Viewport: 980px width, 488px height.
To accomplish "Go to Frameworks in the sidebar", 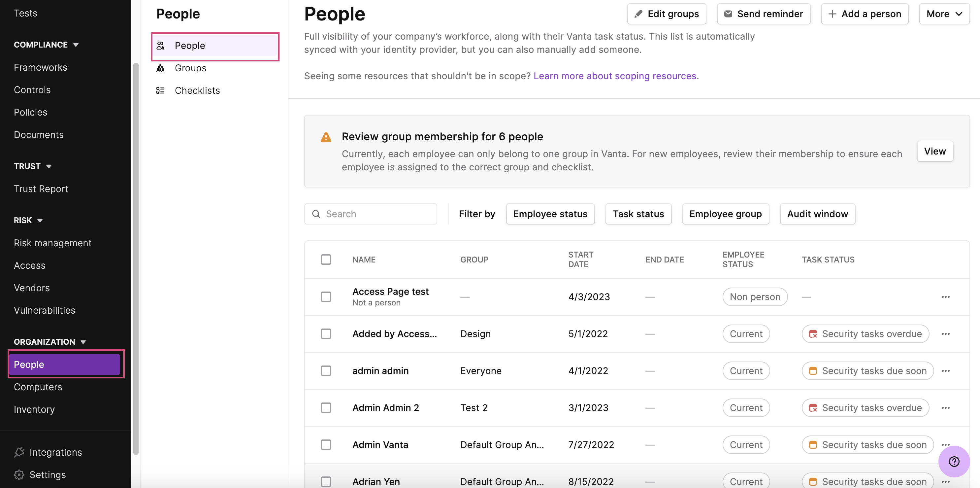I will coord(40,67).
